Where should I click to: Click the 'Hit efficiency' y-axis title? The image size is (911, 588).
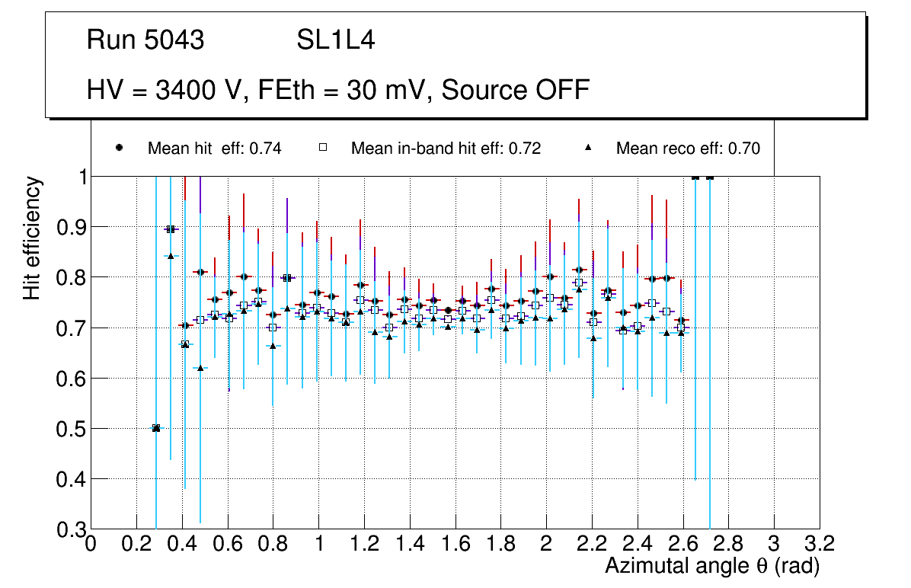pyautogui.click(x=32, y=238)
